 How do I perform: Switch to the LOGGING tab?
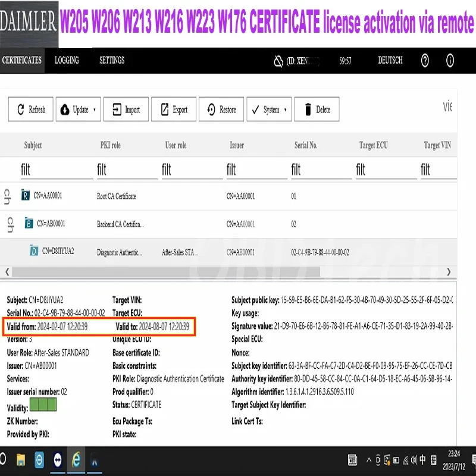pyautogui.click(x=67, y=60)
